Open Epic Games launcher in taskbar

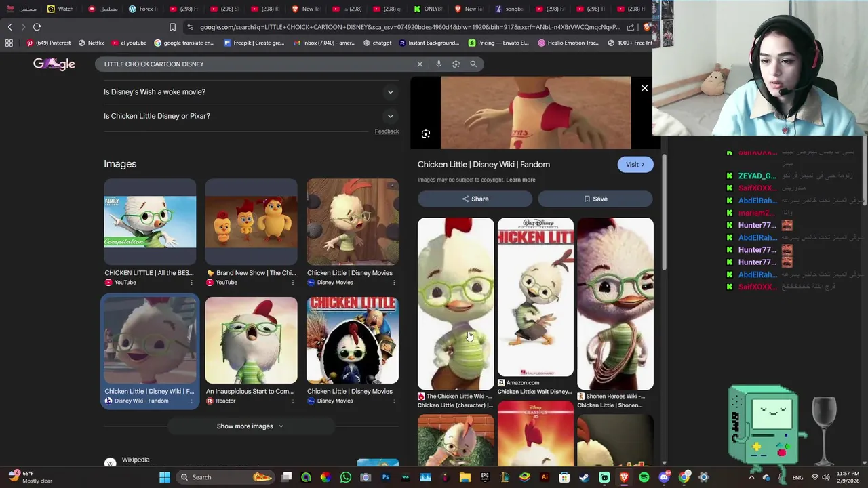(x=484, y=477)
